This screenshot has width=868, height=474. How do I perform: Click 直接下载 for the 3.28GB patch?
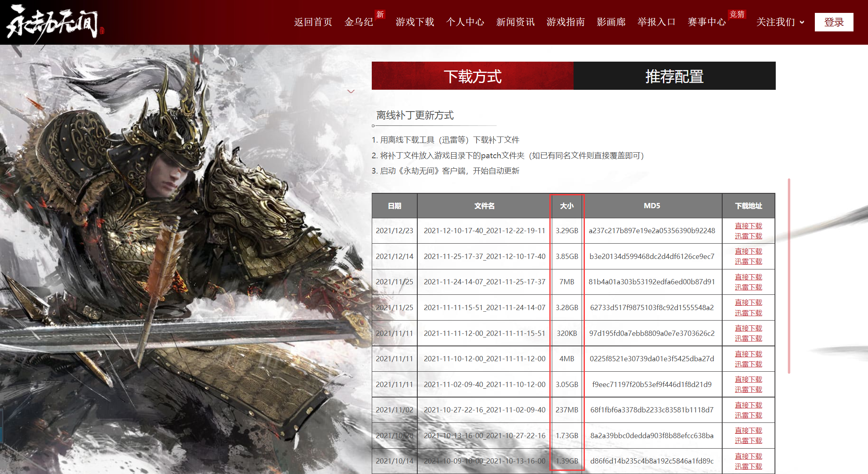tap(748, 302)
